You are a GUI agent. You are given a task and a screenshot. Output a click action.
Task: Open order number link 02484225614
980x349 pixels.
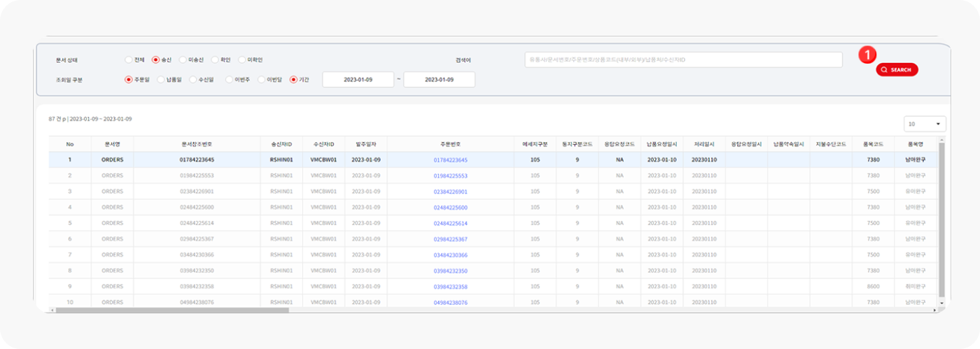click(450, 223)
